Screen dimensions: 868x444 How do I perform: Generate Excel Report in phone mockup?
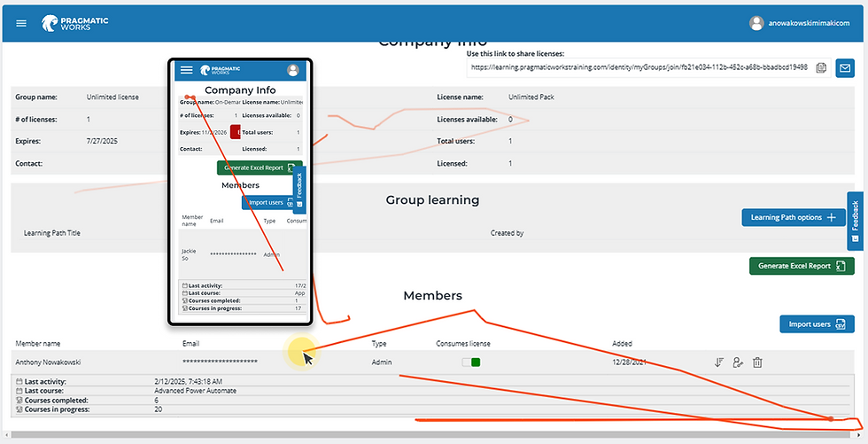[260, 167]
